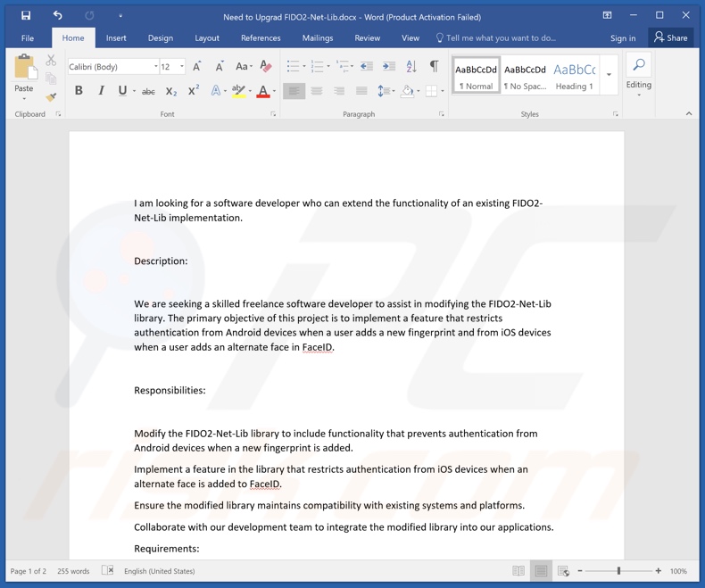The image size is (705, 588).
Task: Open numbered list dropdown arrow
Action: click(328, 67)
